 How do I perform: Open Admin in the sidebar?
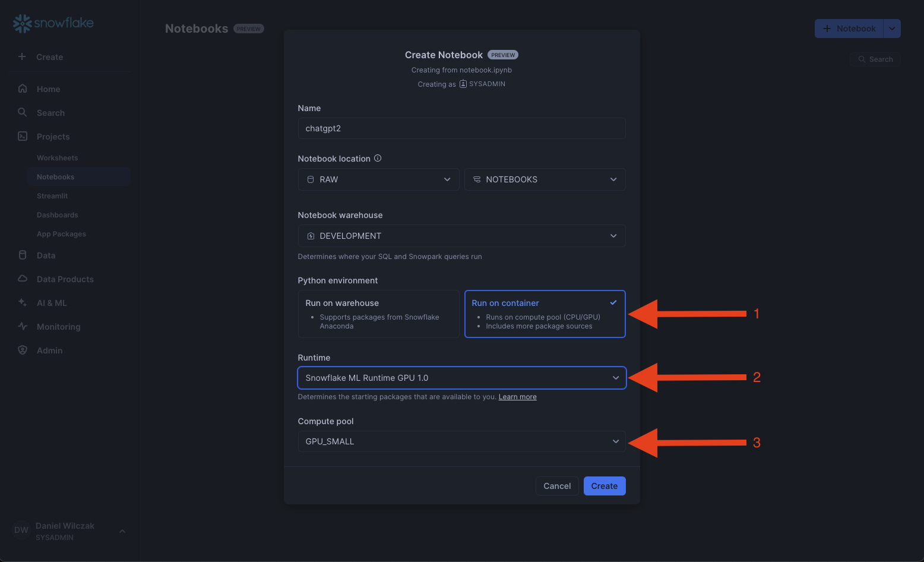point(49,351)
